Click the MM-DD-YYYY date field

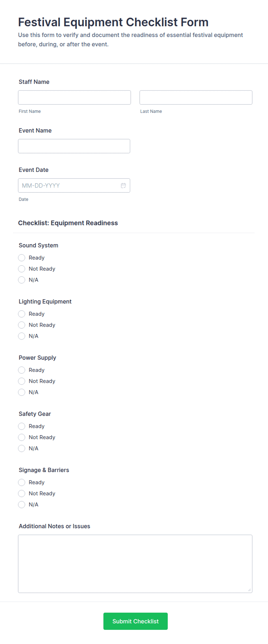[x=74, y=186]
